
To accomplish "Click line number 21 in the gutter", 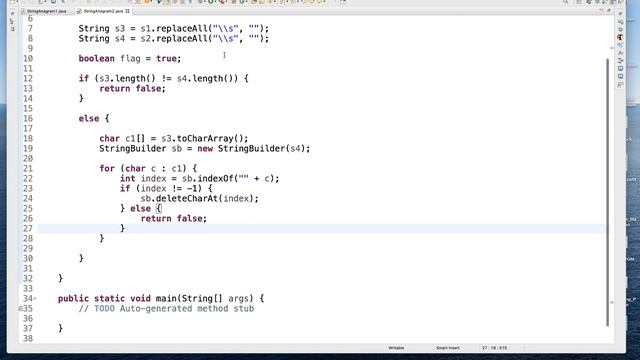I will (28, 169).
